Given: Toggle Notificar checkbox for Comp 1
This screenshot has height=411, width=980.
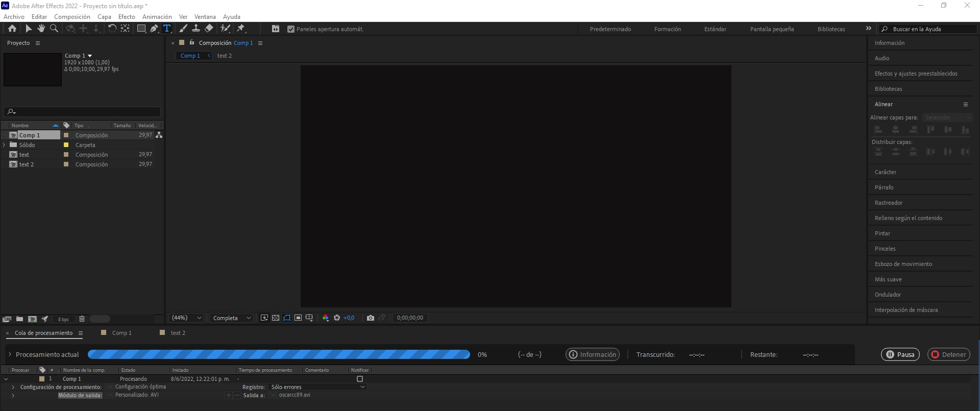Looking at the screenshot, I should (x=360, y=379).
